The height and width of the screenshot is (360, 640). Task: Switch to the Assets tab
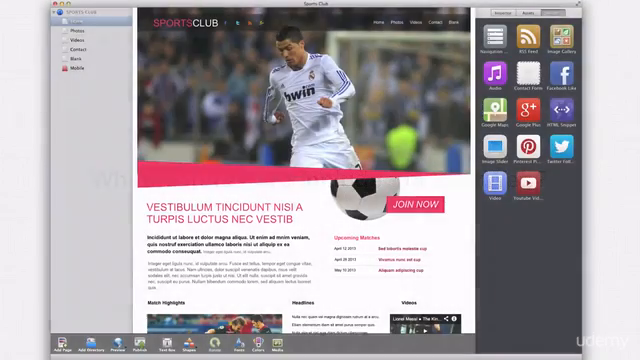click(x=528, y=13)
